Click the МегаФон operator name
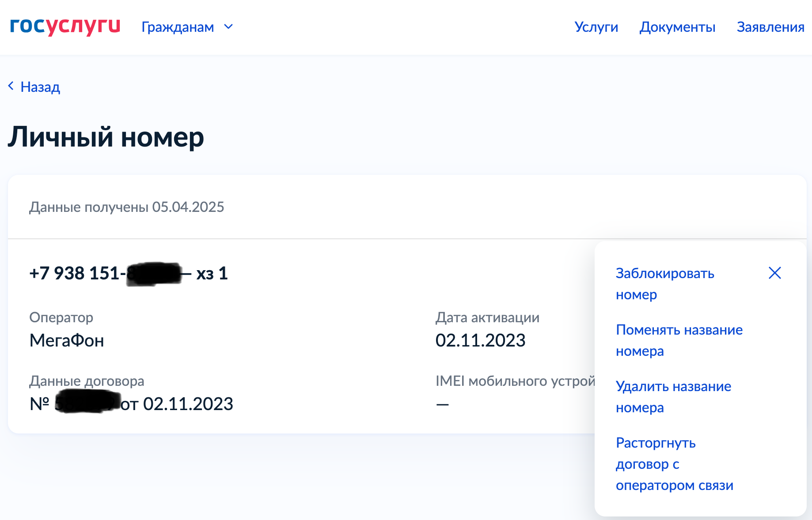Viewport: 812px width, 520px height. coord(67,340)
